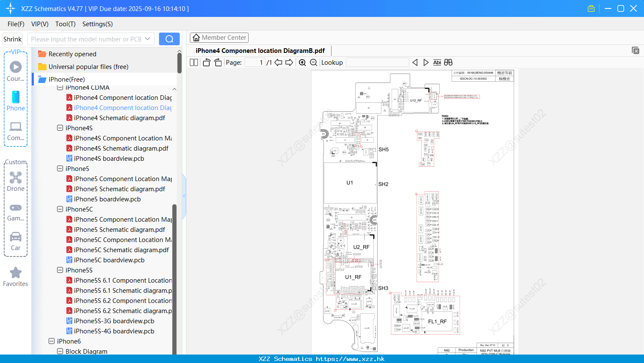Screen dimensions: 644x363
Task: Toggle the Abi whole-word match icon
Action: pyautogui.click(x=437, y=63)
